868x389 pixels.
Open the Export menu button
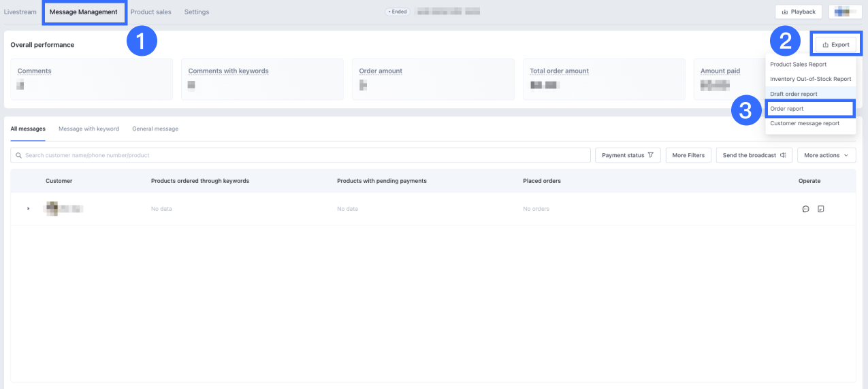click(x=835, y=45)
